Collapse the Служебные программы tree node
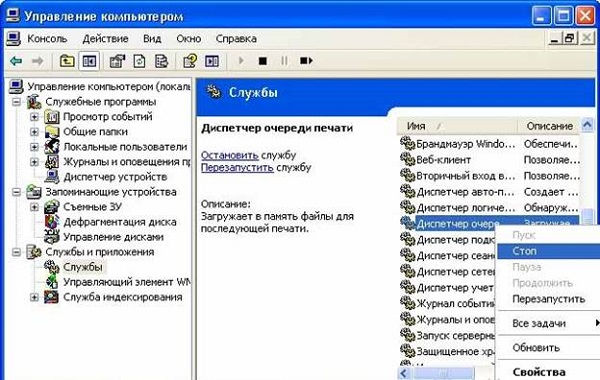Screen dimensions: 600x380 (x=16, y=102)
